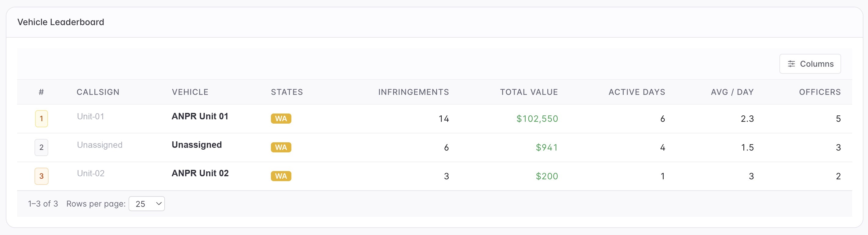Sort by the Total Value column header
Screen dimensions: 868x235
point(529,92)
